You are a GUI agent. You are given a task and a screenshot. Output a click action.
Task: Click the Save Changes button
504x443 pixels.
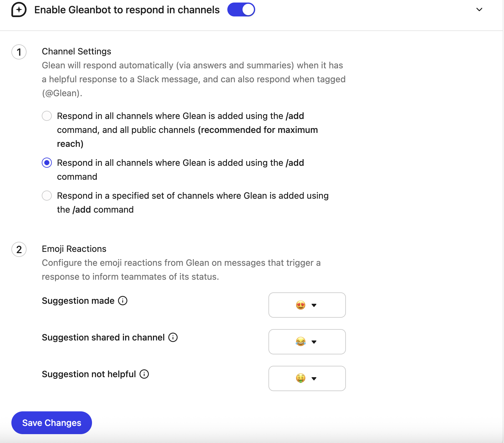tap(51, 422)
